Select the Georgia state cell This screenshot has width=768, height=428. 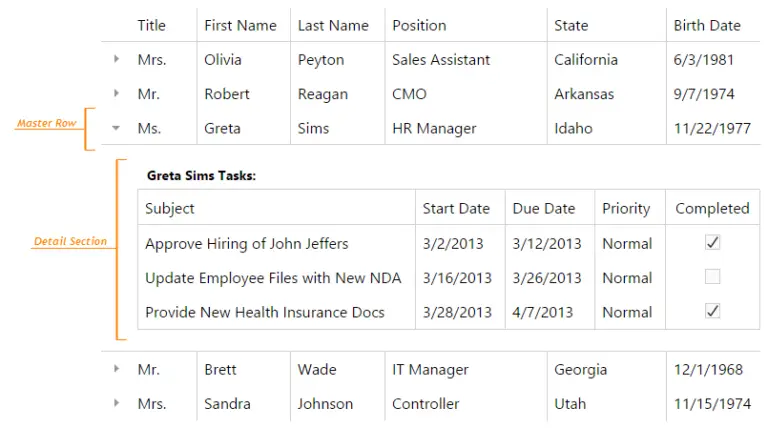coord(580,369)
